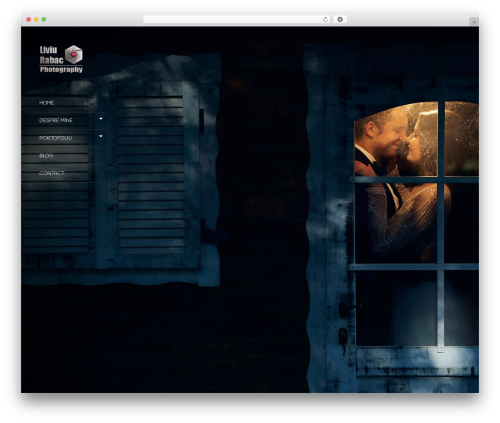This screenshot has width=500, height=423.
Task: Open the Liviu Rabac Photography logo
Action: tap(61, 59)
